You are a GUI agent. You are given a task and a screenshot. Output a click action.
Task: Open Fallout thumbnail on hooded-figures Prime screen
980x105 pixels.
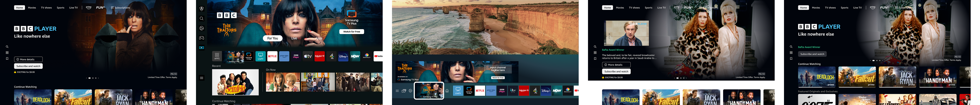tap(73, 97)
